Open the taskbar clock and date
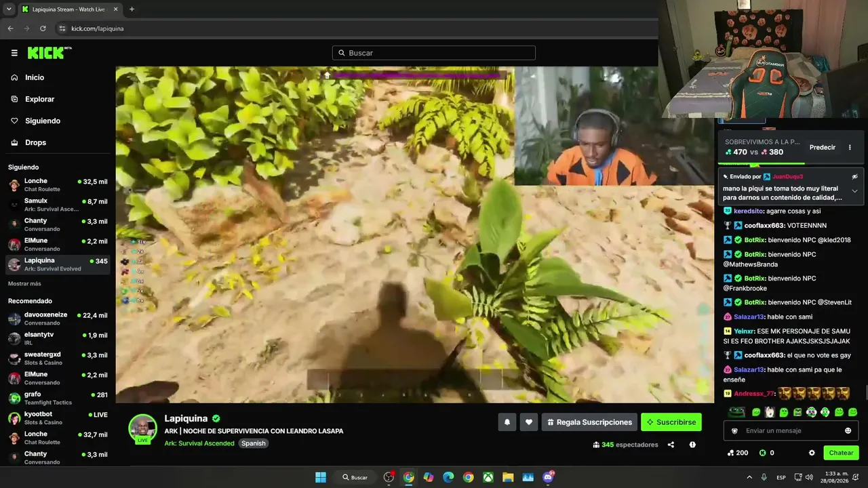868x488 pixels. pyautogui.click(x=835, y=477)
